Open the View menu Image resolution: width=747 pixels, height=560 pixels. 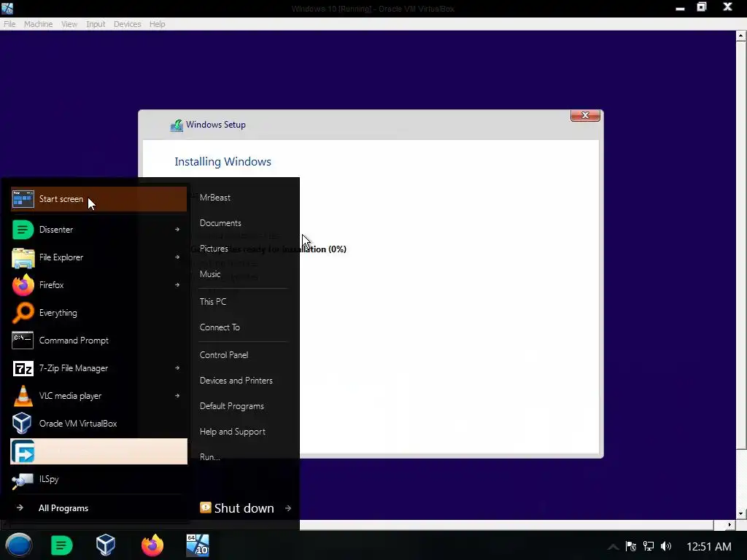[x=69, y=24]
